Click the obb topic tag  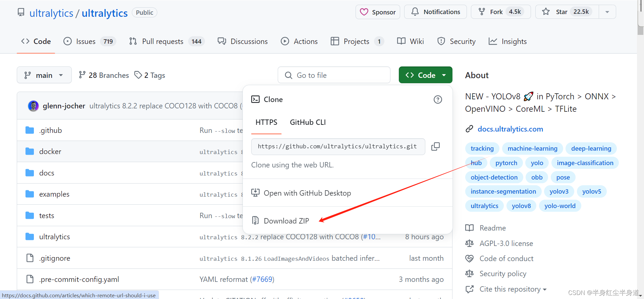coord(537,178)
